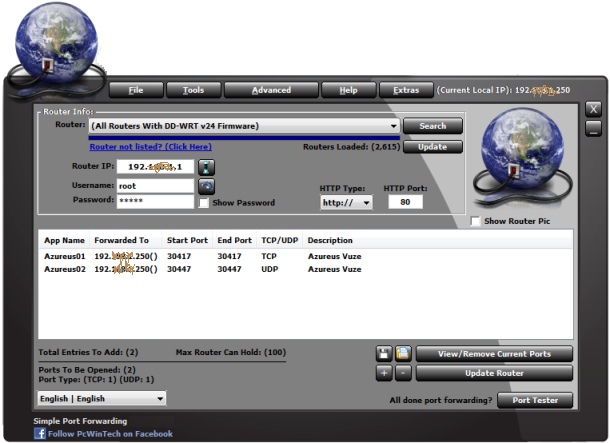Screen dimensions: 610x443
Task: Click the Facebook icon at the bottom left
Action: click(40, 432)
